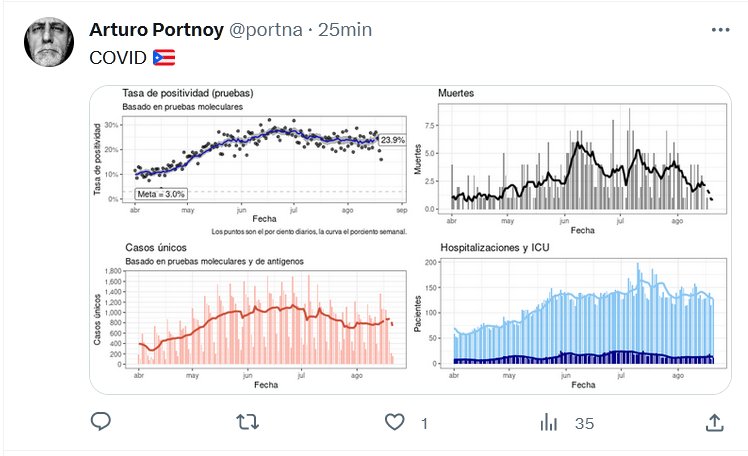Click the Puerto Rico flag emoji
The width and height of the screenshot is (748, 456).
coord(165,58)
